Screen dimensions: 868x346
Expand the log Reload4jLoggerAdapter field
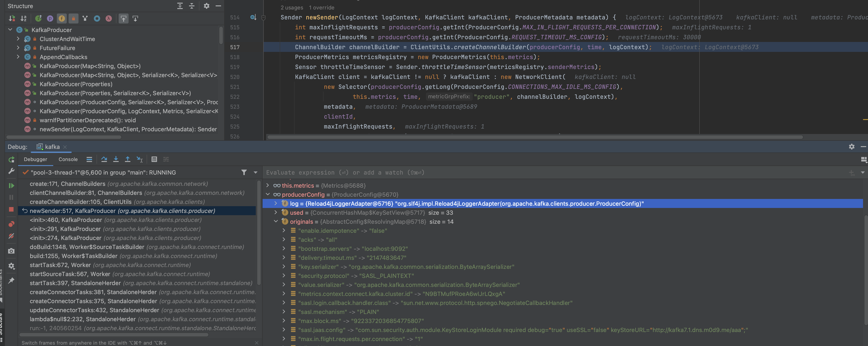[x=276, y=203]
